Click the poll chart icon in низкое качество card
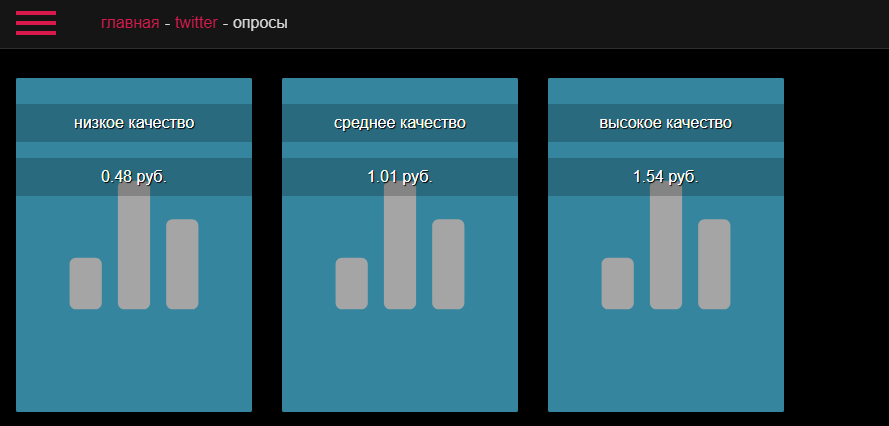This screenshot has width=889, height=426. click(x=134, y=245)
